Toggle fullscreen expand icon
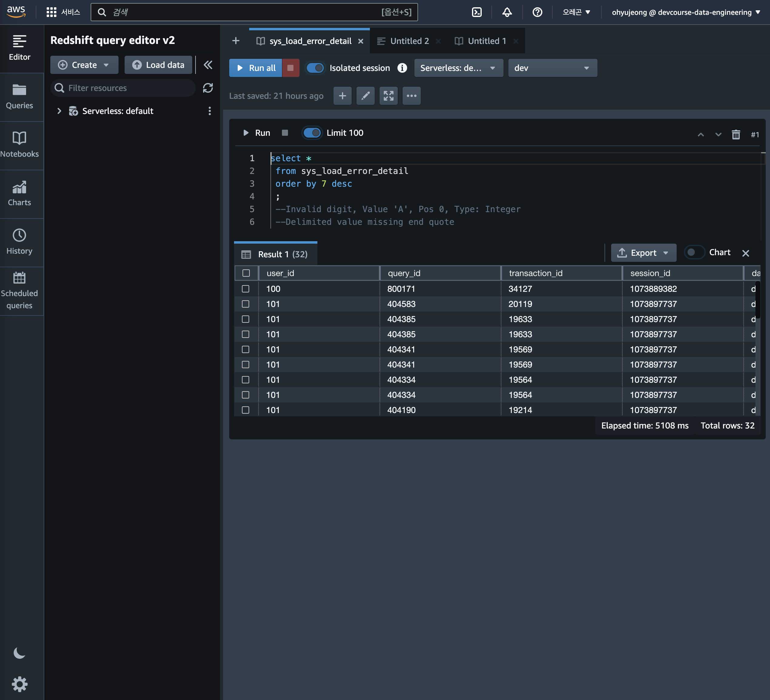The image size is (770, 700). (x=388, y=95)
